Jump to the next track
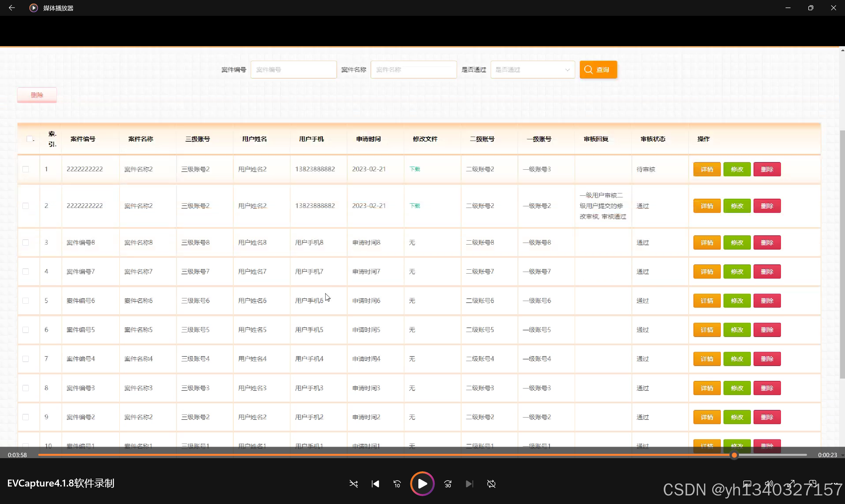The height and width of the screenshot is (504, 845). point(469,484)
